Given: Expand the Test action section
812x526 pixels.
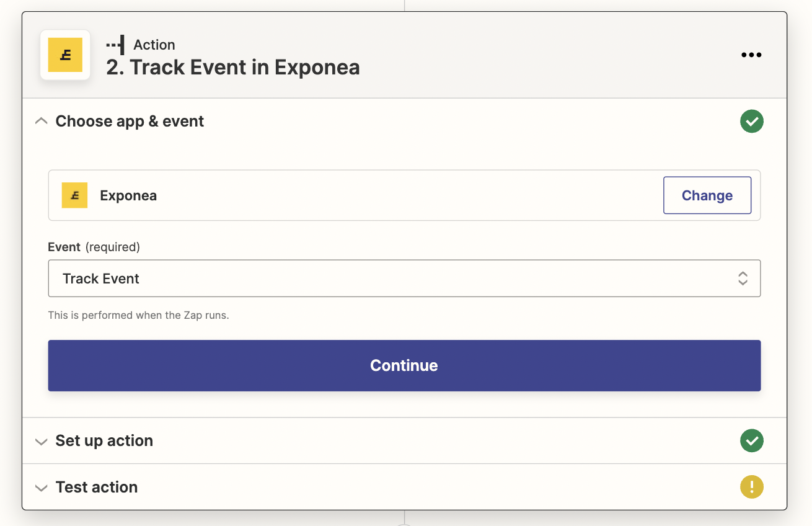Looking at the screenshot, I should click(42, 488).
